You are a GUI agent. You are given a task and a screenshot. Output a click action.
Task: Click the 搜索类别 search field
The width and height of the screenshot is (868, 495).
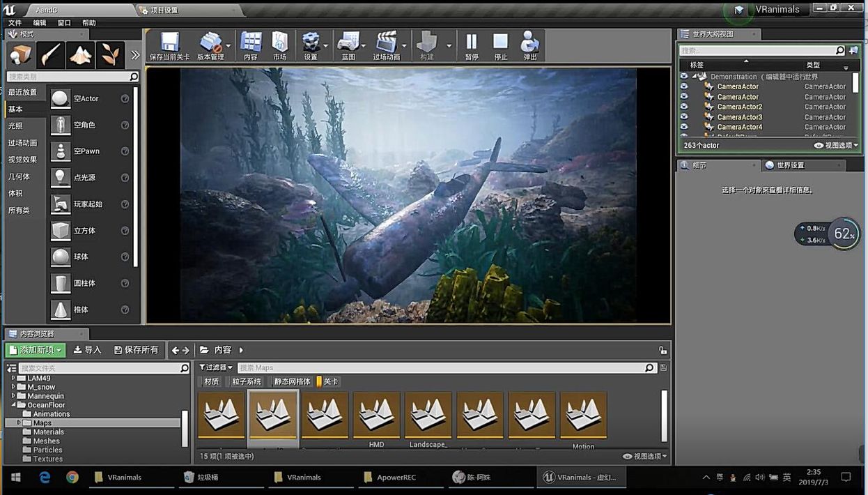click(72, 77)
